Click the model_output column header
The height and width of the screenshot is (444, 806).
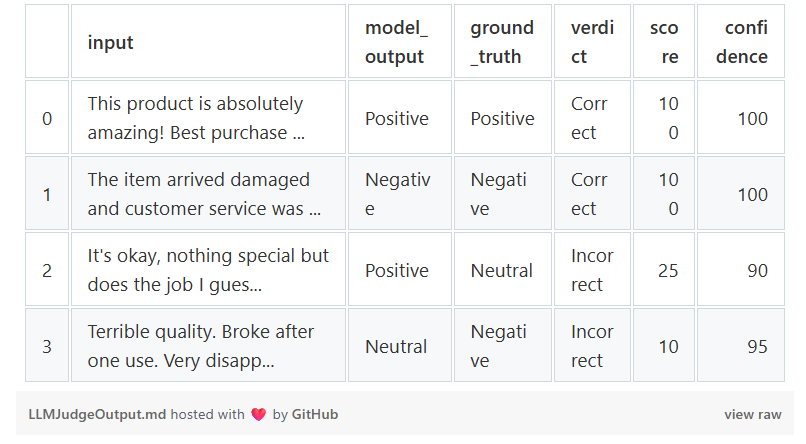pos(397,42)
